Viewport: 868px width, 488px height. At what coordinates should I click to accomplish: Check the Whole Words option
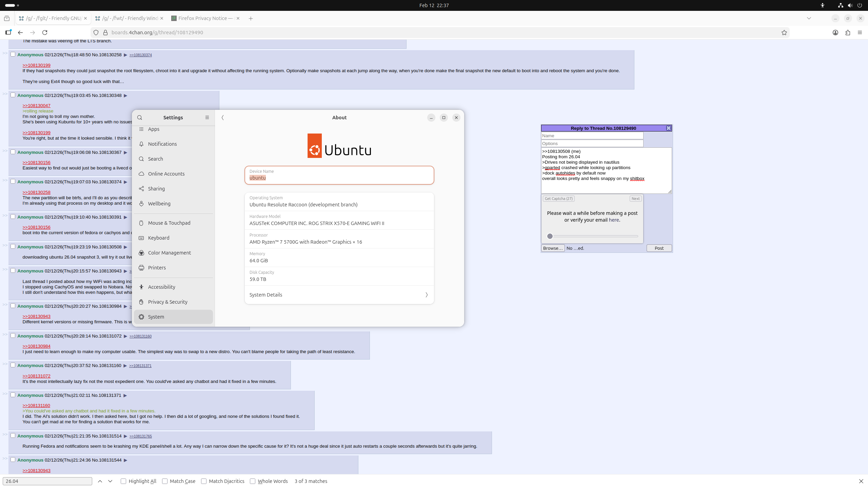[253, 481]
